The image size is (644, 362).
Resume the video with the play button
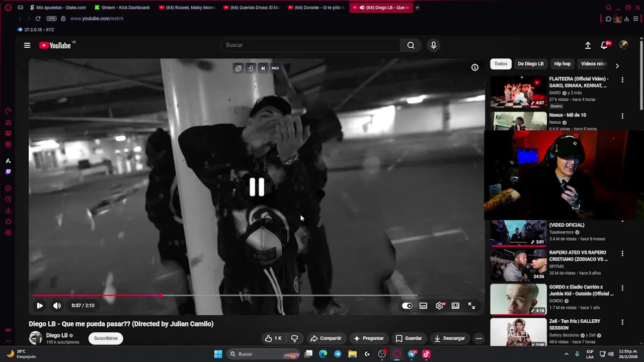[x=40, y=305]
